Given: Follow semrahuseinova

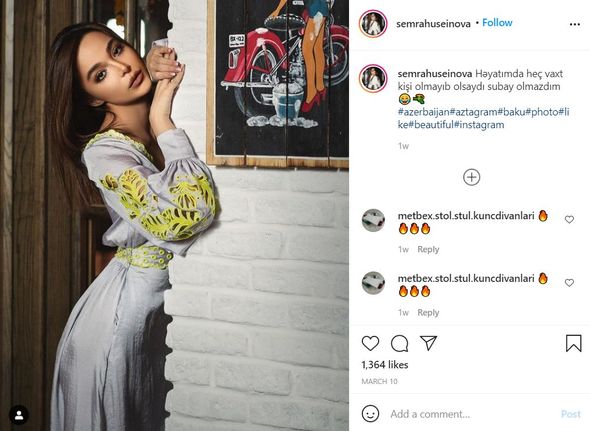Looking at the screenshot, I should tap(497, 23).
